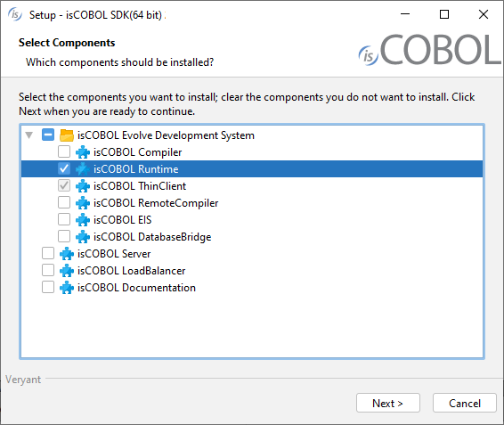
Task: Click the isCOBOL Documentation puzzle icon
Action: click(x=67, y=288)
